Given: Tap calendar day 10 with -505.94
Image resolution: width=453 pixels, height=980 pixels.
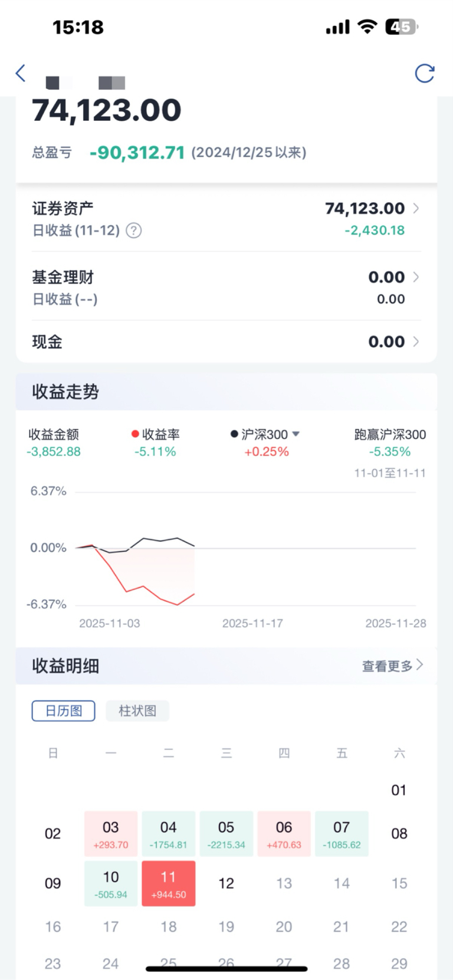Looking at the screenshot, I should (111, 883).
